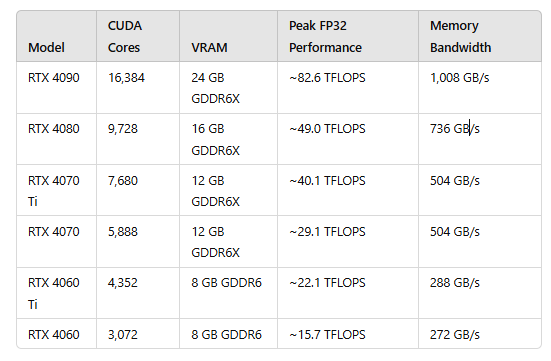Select the ~82.6 TFLOPS value
This screenshot has width=551, height=361.
pyautogui.click(x=327, y=78)
